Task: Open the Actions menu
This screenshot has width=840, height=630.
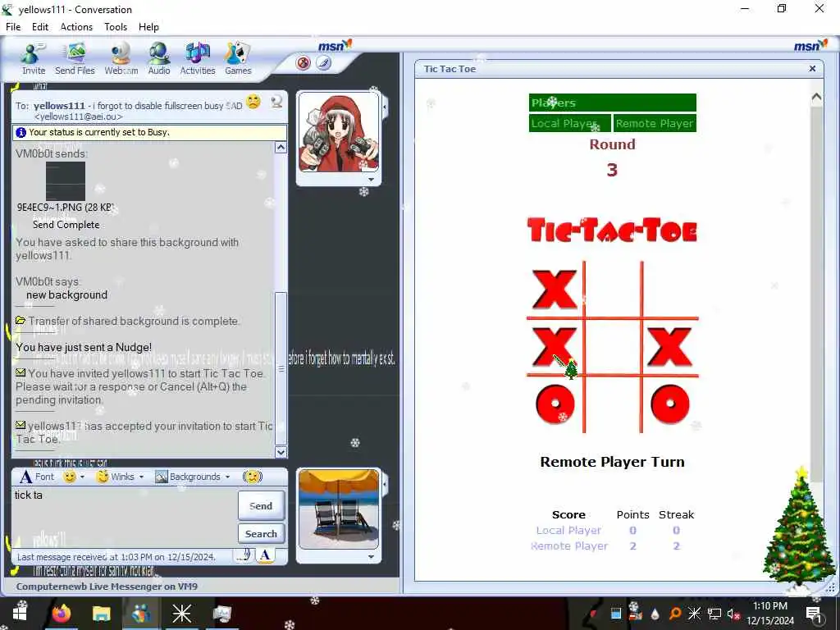Action: point(76,27)
